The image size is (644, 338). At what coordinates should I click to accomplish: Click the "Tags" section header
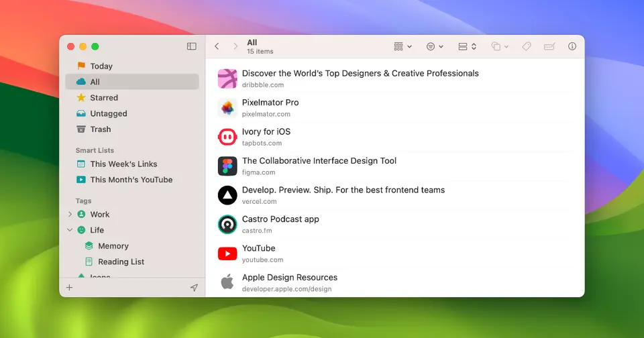83,201
